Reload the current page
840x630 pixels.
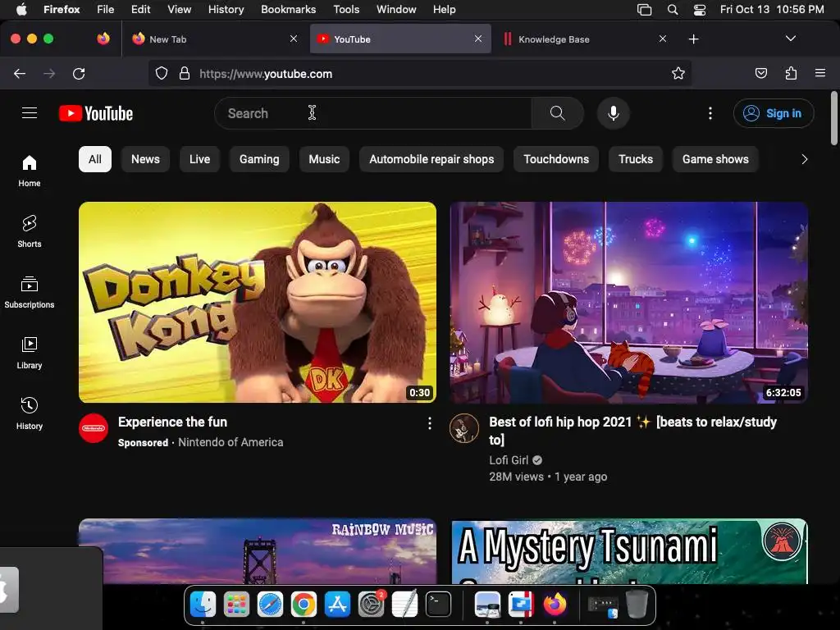point(79,73)
